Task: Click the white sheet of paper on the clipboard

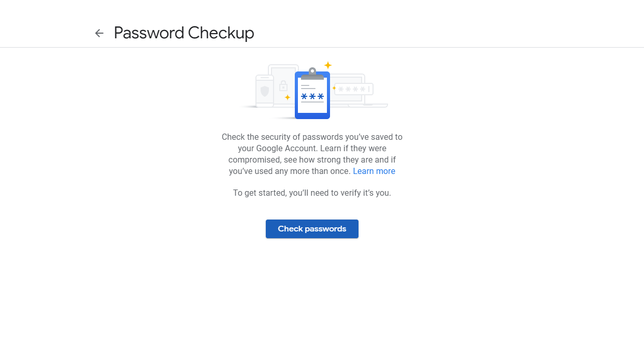Action: (312, 108)
